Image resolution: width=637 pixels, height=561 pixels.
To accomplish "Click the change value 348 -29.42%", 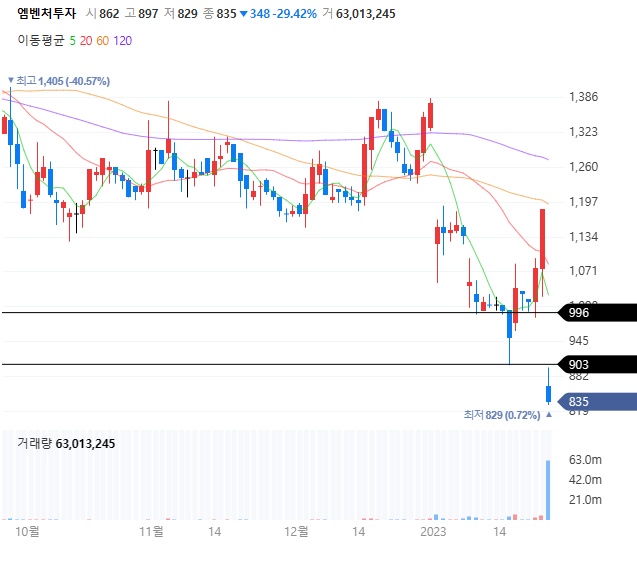I will 283,14.
